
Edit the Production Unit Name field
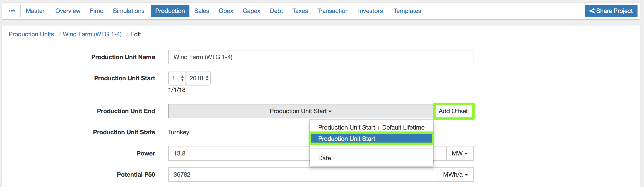click(x=321, y=57)
